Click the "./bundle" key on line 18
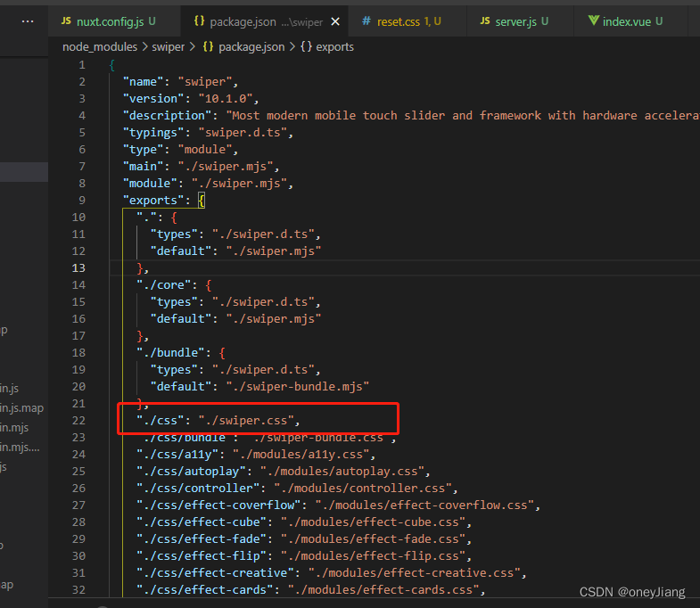 click(171, 353)
